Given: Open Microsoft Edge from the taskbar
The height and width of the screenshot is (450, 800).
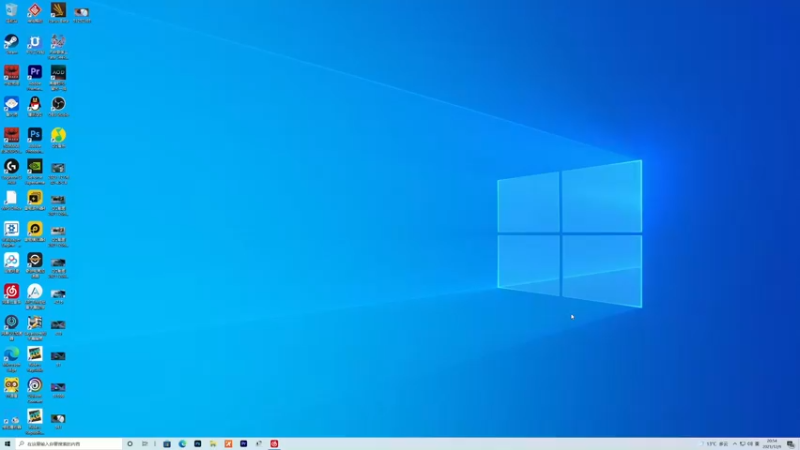Looking at the screenshot, I should pos(182,444).
